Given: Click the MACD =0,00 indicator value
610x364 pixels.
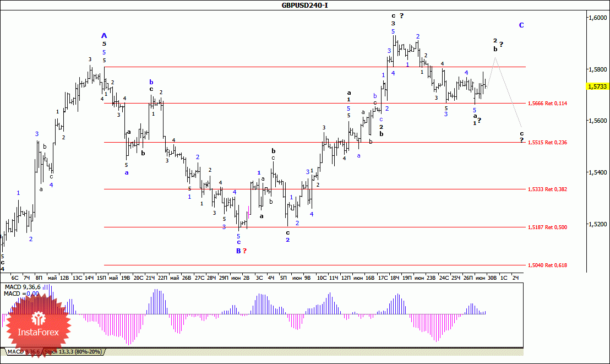Looking at the screenshot, I should [21, 294].
